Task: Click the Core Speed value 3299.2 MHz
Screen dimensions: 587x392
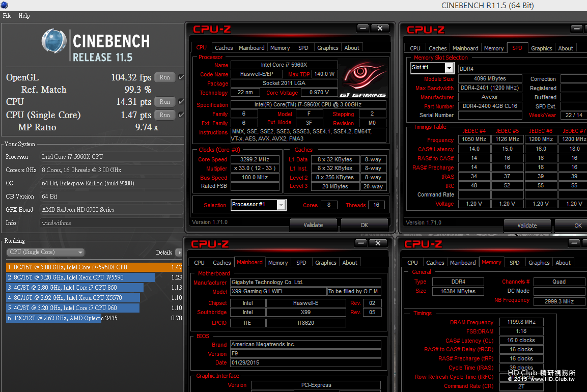Action: click(x=255, y=159)
